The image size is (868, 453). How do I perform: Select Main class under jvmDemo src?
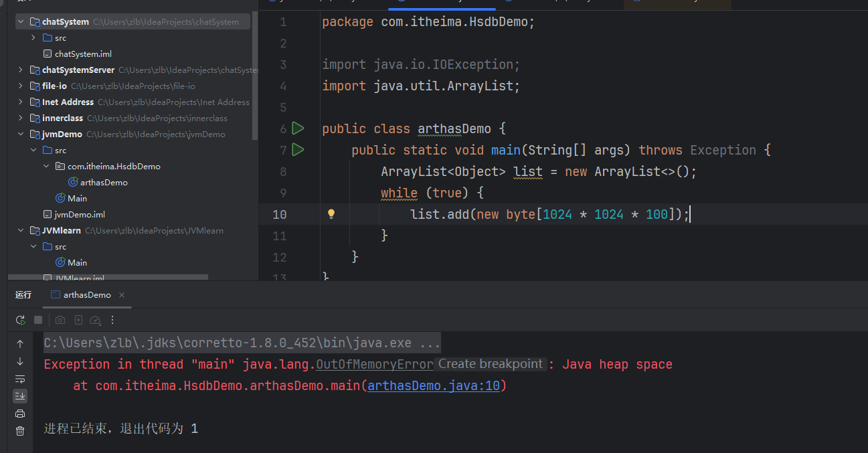[78, 199]
